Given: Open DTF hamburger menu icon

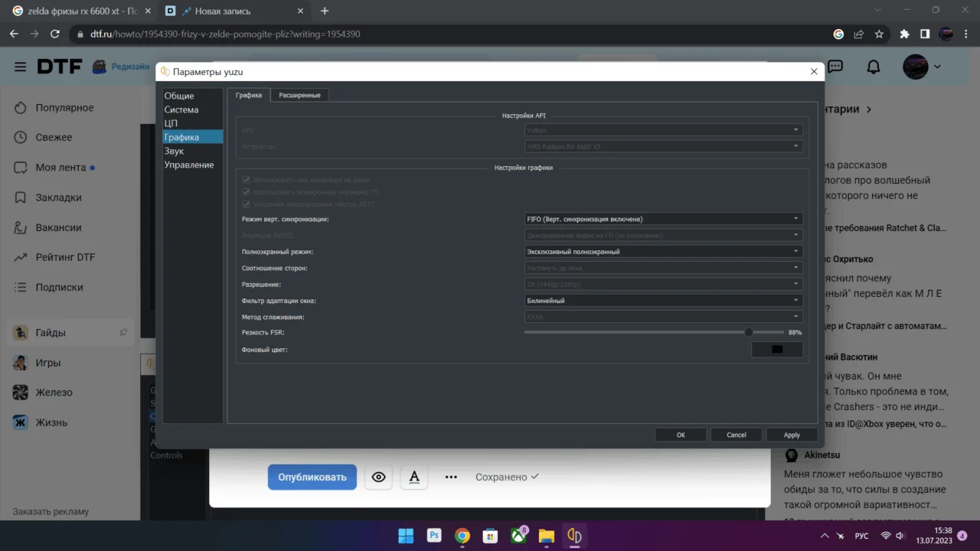Looking at the screenshot, I should 20,67.
